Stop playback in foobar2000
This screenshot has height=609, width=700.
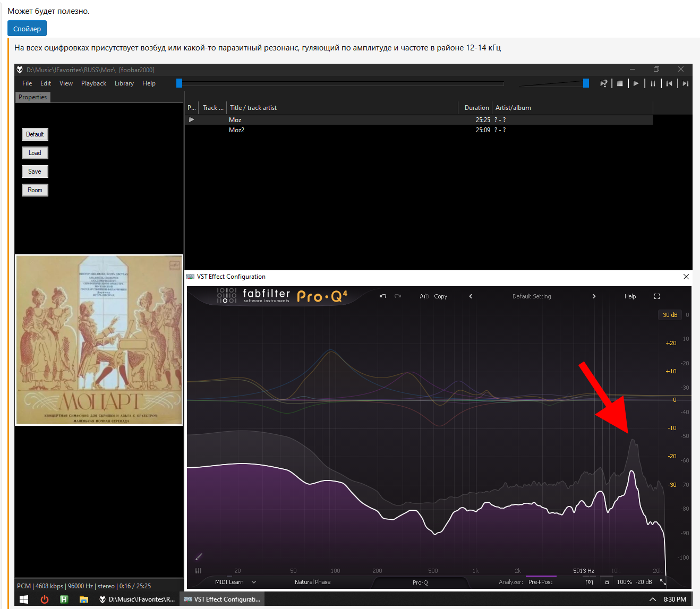click(619, 83)
